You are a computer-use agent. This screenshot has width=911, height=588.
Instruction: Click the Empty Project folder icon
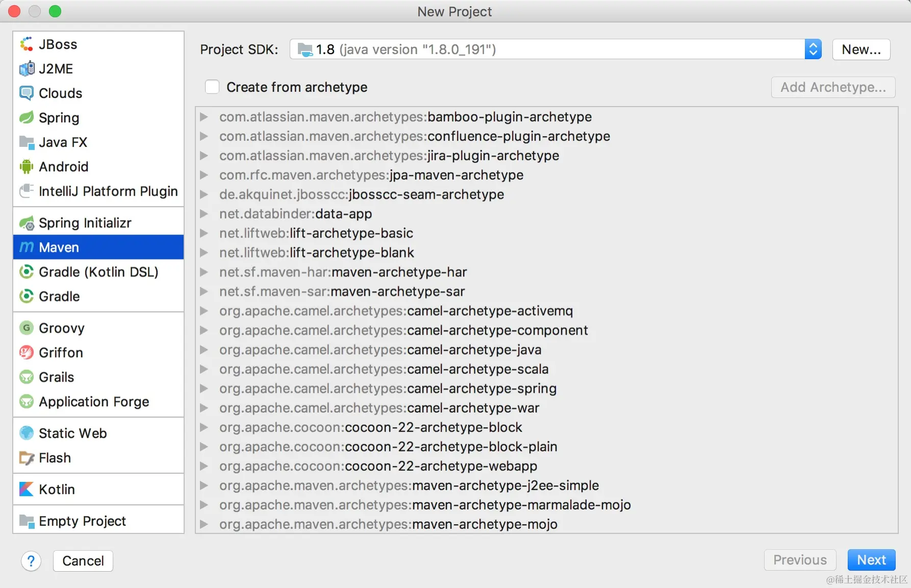[x=27, y=521]
